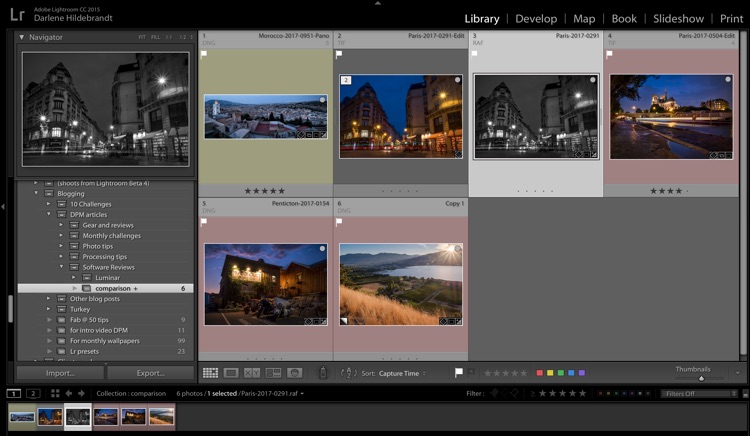Open Compare (X|Y) view
Screen dimensions: 750x436
pyautogui.click(x=252, y=373)
